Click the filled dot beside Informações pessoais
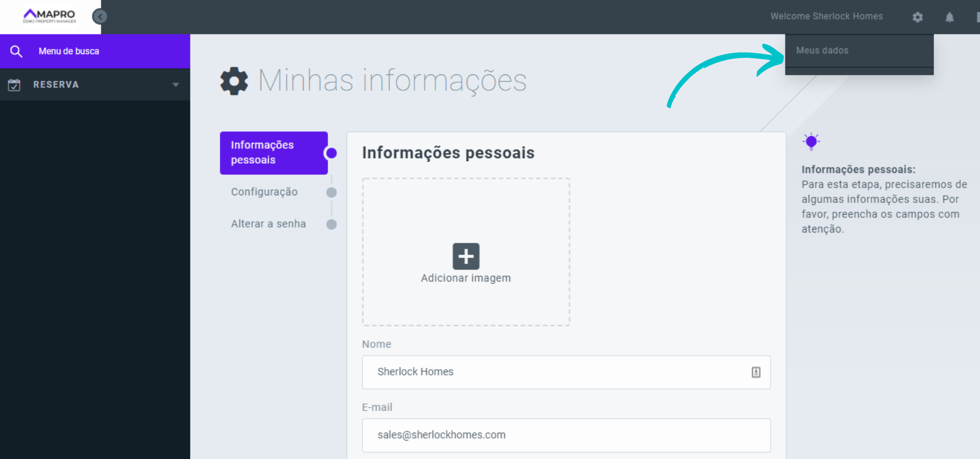 [331, 152]
